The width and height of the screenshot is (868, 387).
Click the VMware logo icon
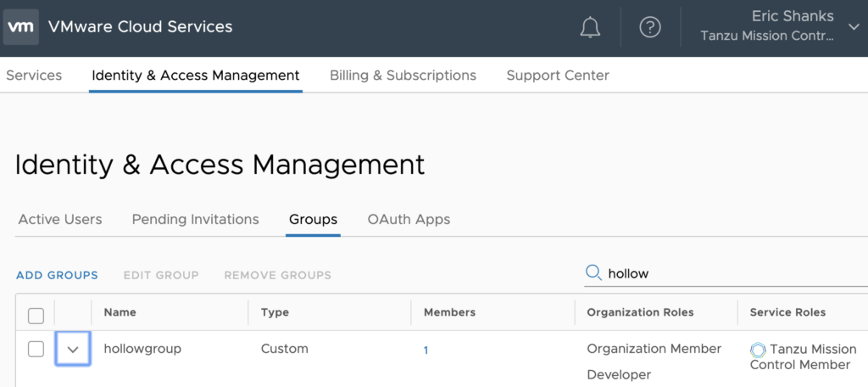[x=20, y=27]
